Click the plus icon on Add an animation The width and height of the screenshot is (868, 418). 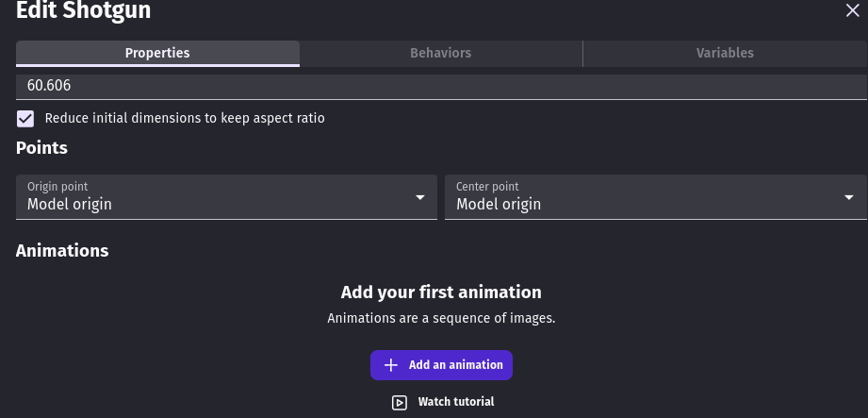tap(391, 365)
